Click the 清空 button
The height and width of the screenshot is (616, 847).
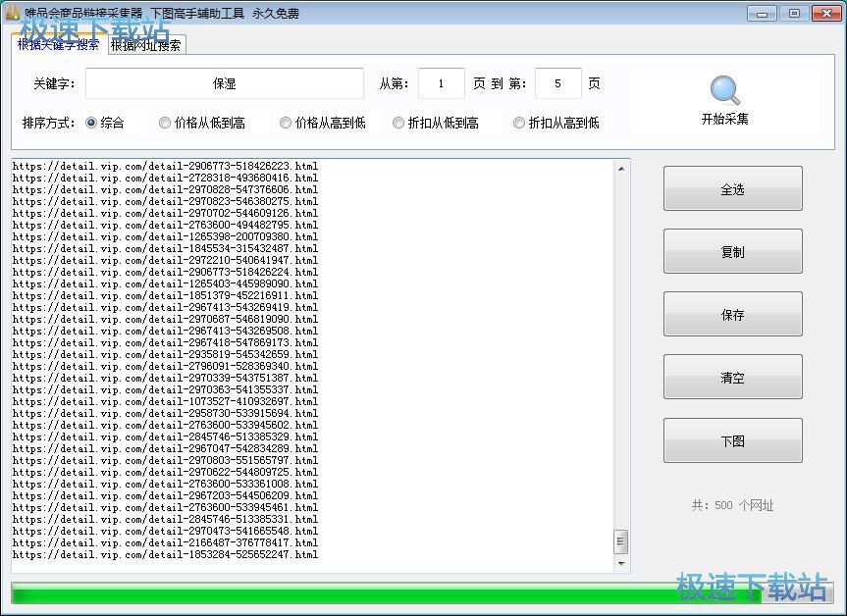pyautogui.click(x=732, y=377)
